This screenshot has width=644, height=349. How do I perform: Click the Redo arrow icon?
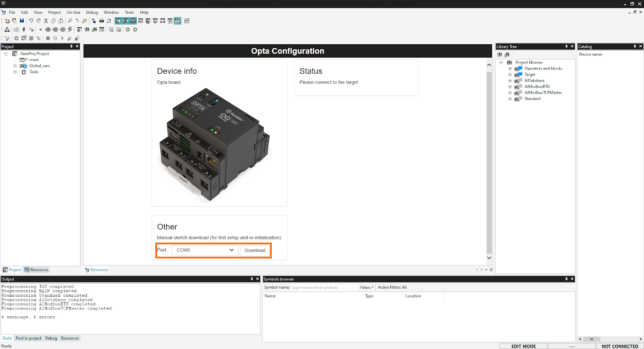[x=39, y=21]
